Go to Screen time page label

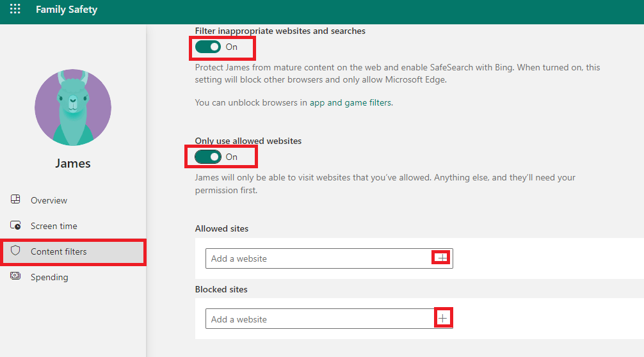[54, 226]
